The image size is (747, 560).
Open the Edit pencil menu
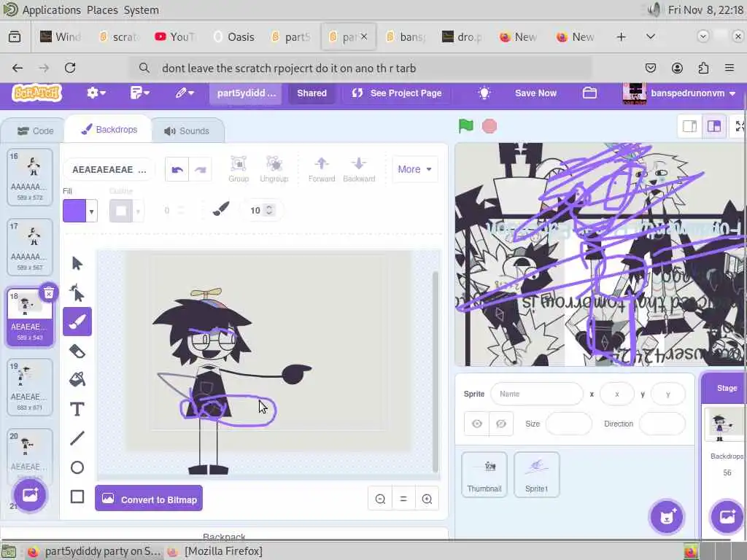coord(185,93)
